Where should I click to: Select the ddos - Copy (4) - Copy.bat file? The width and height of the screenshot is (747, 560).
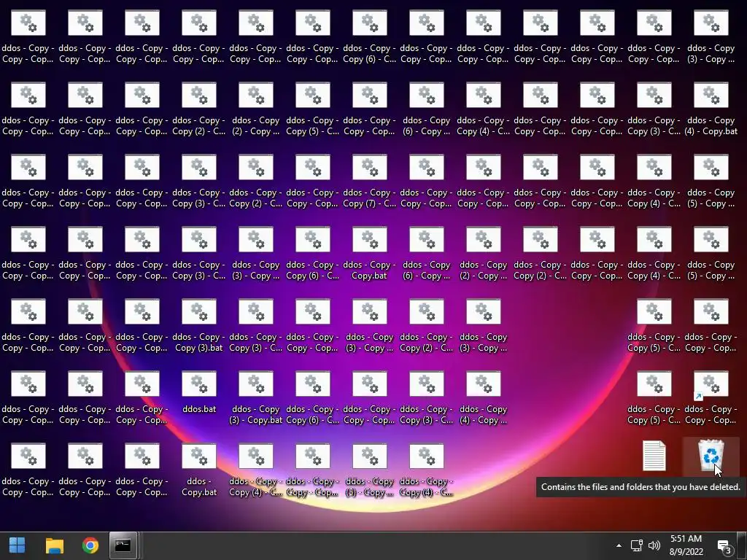[x=711, y=109]
